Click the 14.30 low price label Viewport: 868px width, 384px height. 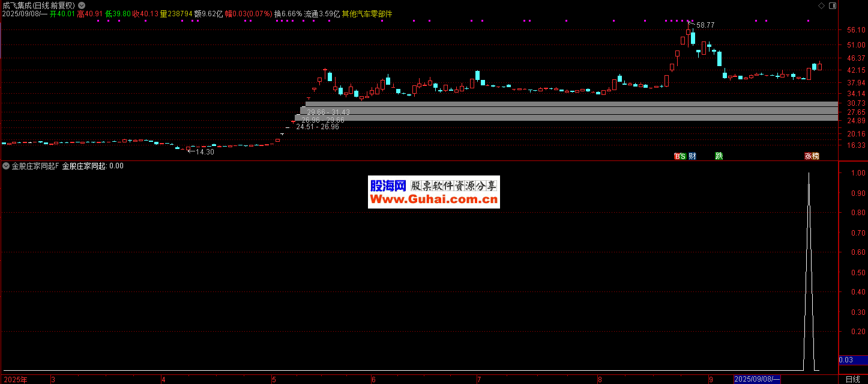pyautogui.click(x=205, y=152)
